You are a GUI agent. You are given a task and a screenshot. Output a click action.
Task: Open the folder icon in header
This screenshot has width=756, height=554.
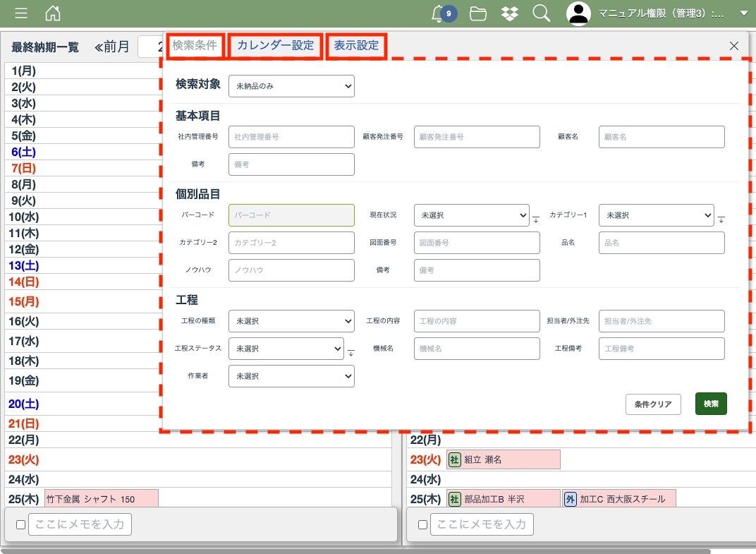478,13
